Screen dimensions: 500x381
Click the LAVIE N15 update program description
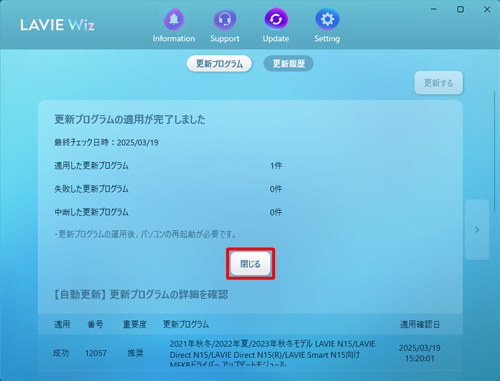coord(272,354)
